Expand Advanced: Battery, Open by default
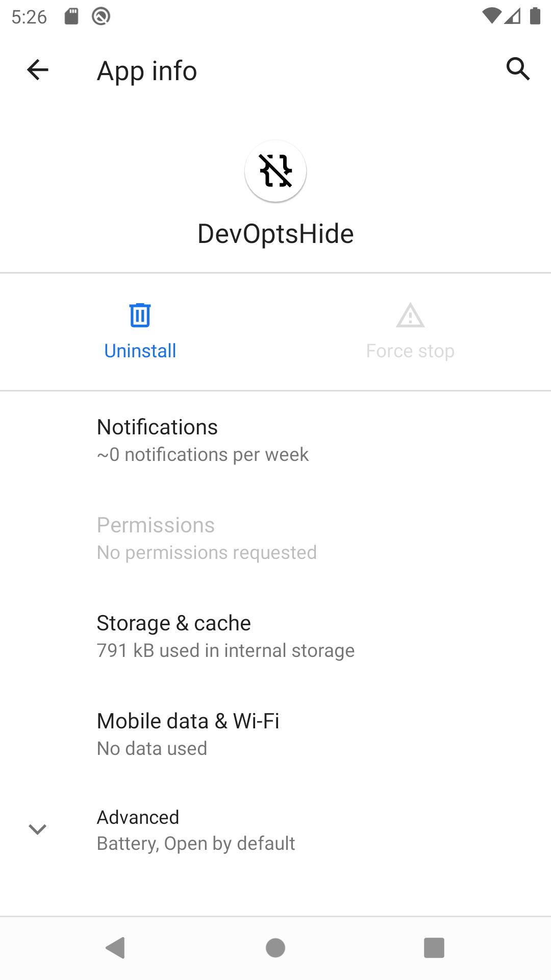The height and width of the screenshot is (980, 551). coord(275,830)
